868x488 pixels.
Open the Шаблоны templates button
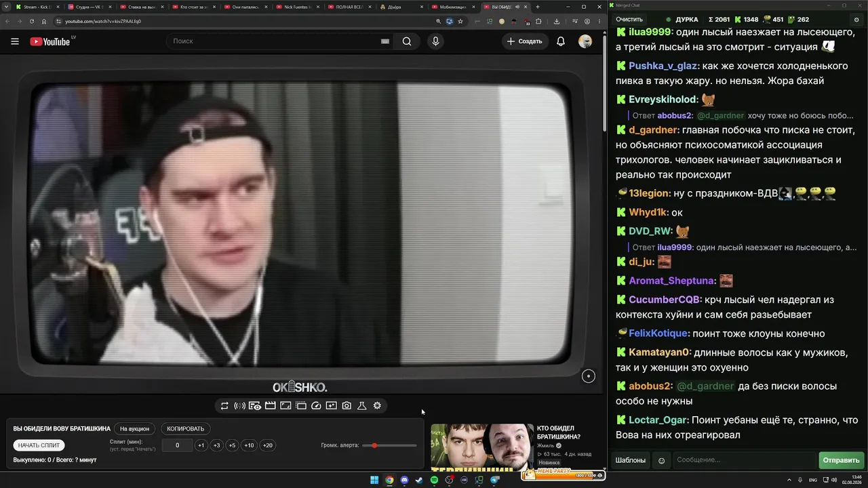630,461
